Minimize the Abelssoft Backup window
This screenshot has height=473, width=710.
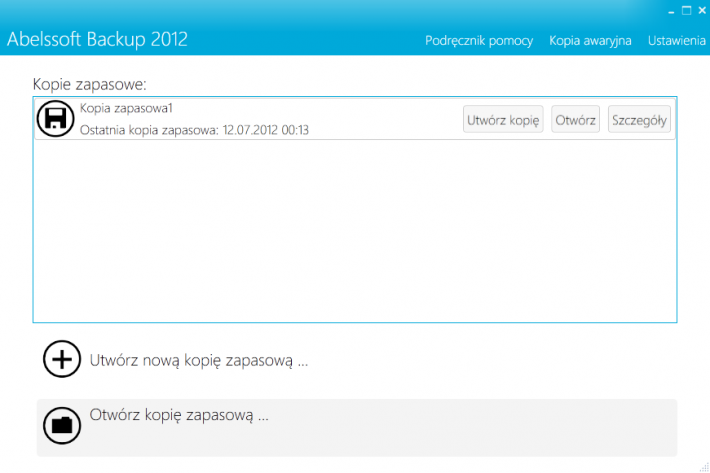pyautogui.click(x=671, y=11)
